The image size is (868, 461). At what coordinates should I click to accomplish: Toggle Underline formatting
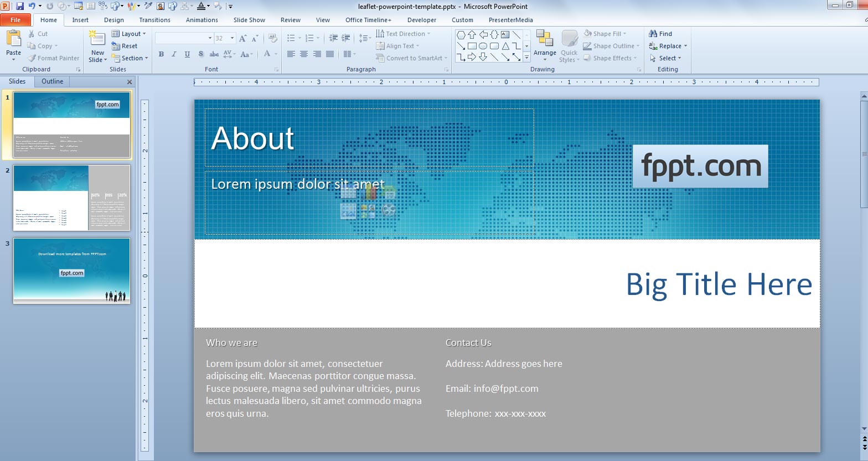[187, 54]
